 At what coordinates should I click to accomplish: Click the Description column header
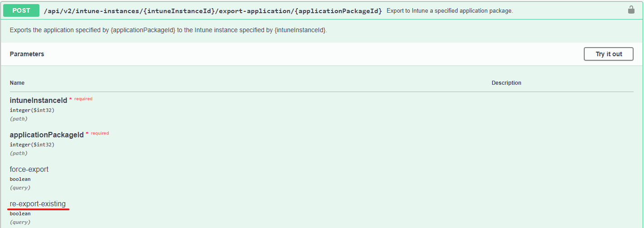point(506,83)
